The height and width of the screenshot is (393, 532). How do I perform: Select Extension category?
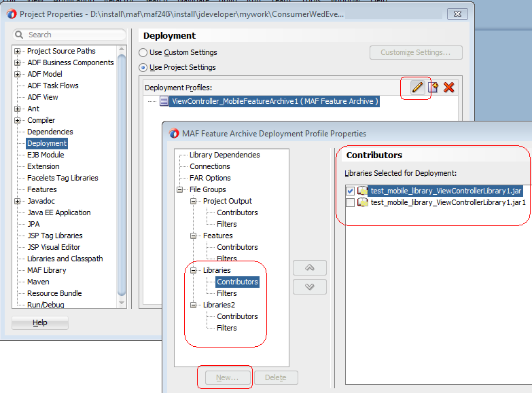[43, 166]
